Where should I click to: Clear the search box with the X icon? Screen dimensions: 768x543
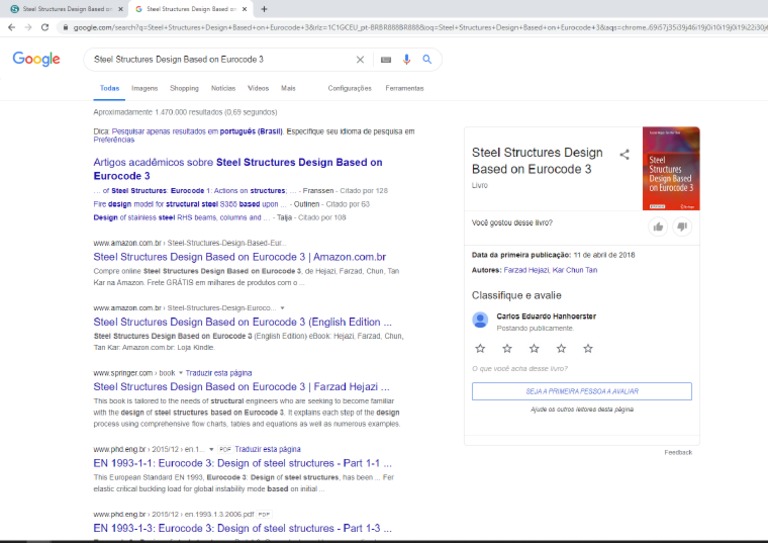pyautogui.click(x=360, y=59)
